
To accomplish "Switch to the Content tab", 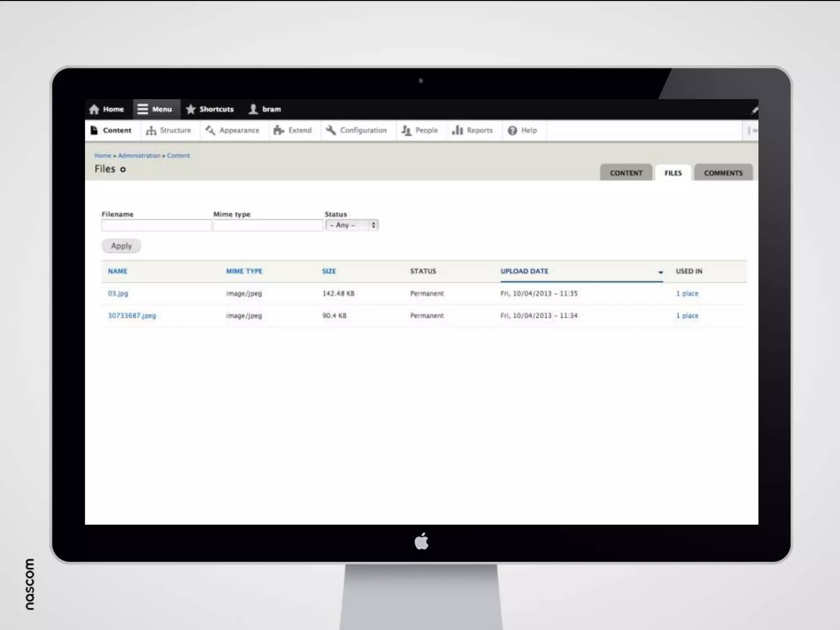I will pos(626,173).
